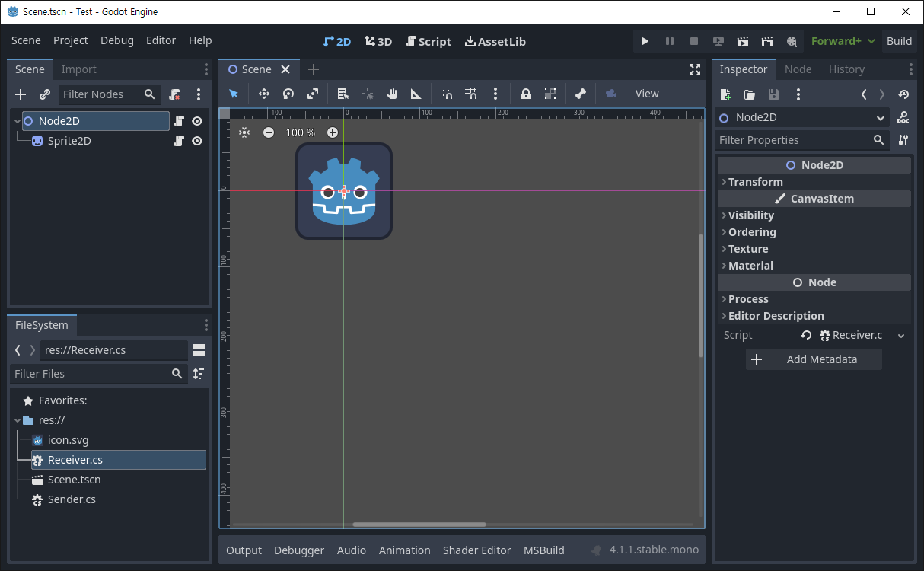
Task: Open Script property dropdown arrow
Action: click(x=901, y=336)
